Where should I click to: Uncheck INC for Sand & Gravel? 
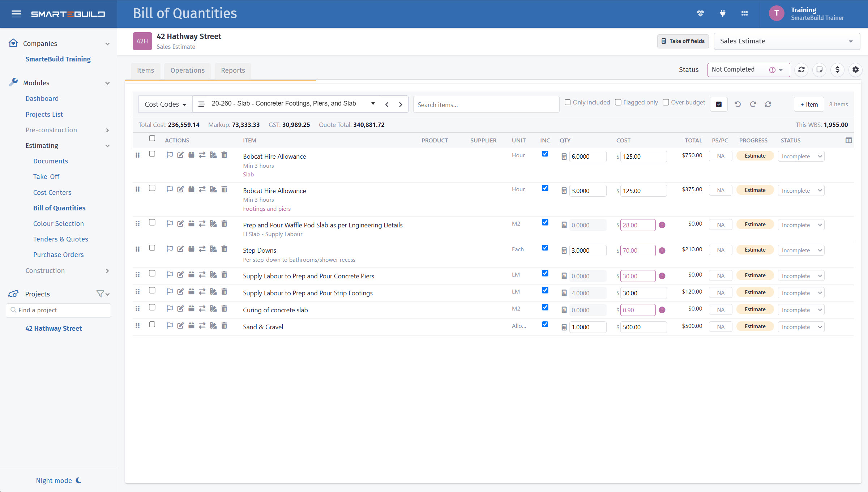point(545,324)
